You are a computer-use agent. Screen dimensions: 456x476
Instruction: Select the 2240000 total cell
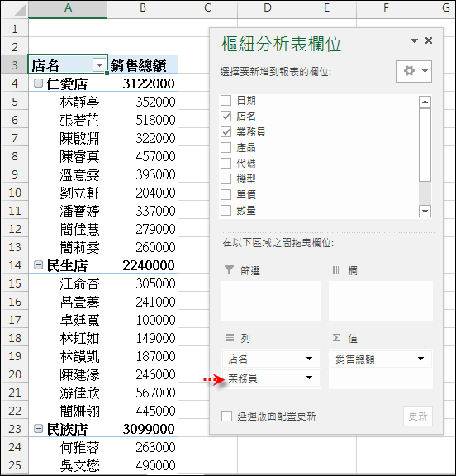coord(143,265)
